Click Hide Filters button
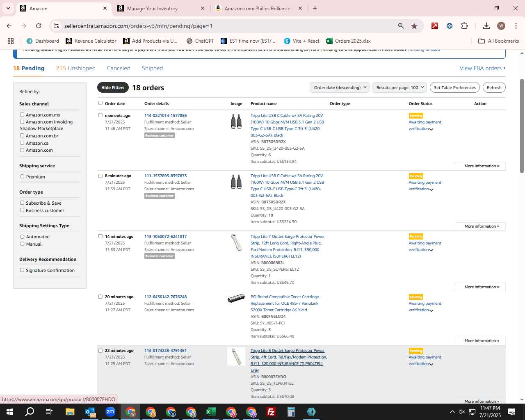The height and width of the screenshot is (420, 525). [113, 87]
